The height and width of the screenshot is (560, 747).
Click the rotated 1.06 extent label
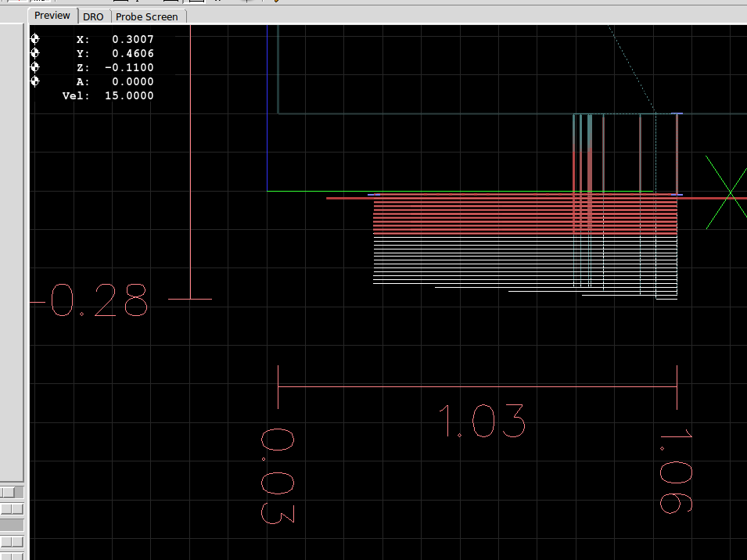tap(675, 471)
